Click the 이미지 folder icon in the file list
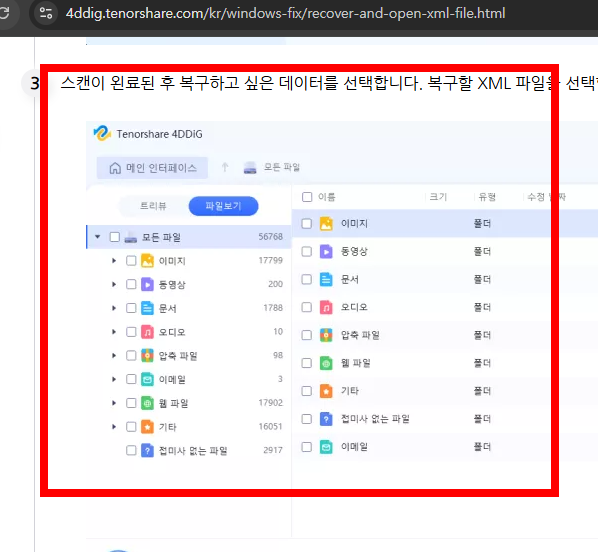The height and width of the screenshot is (552, 598). 326,224
